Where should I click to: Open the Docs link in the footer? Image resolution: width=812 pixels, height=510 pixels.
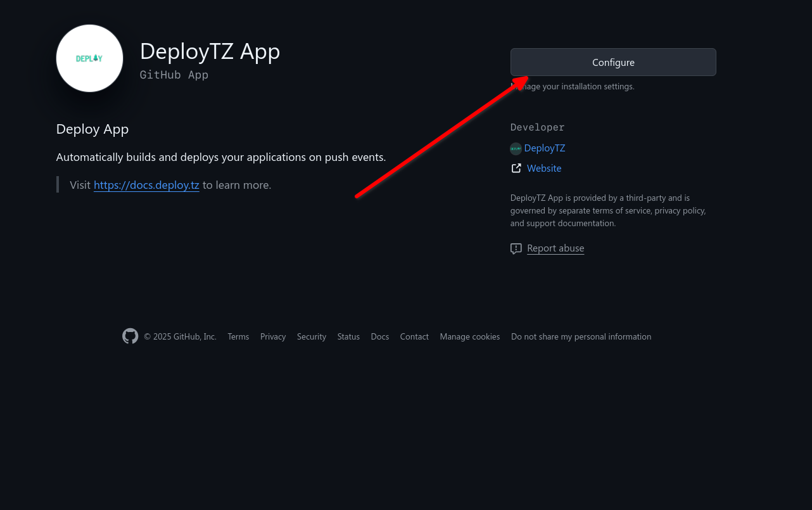(379, 336)
